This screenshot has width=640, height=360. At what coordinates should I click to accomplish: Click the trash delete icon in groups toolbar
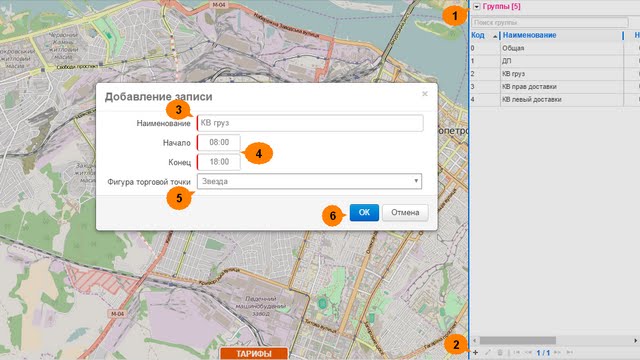coord(500,352)
